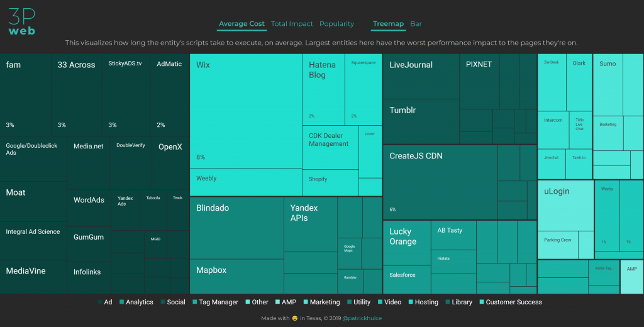Click the CDK Dealer Management cell
644x327 pixels.
click(x=331, y=148)
